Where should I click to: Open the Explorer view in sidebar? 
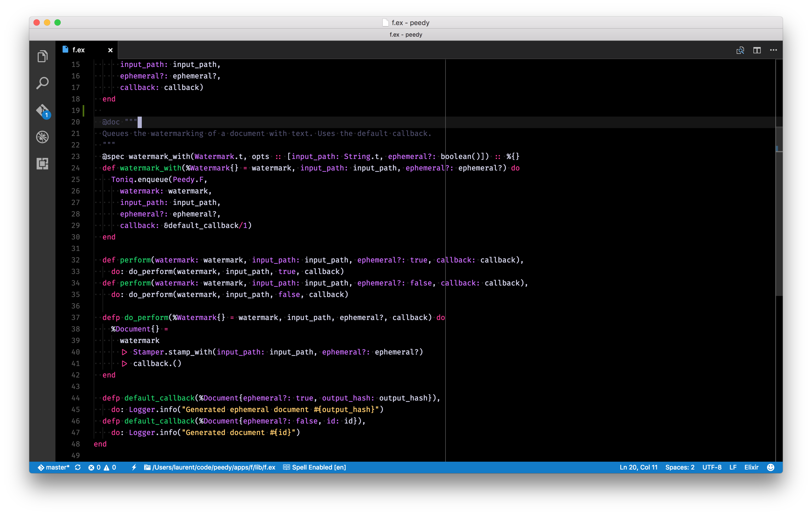[42, 56]
